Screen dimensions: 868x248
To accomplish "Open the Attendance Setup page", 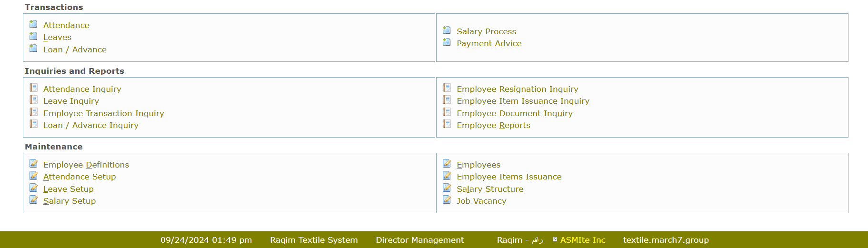I will (x=80, y=177).
